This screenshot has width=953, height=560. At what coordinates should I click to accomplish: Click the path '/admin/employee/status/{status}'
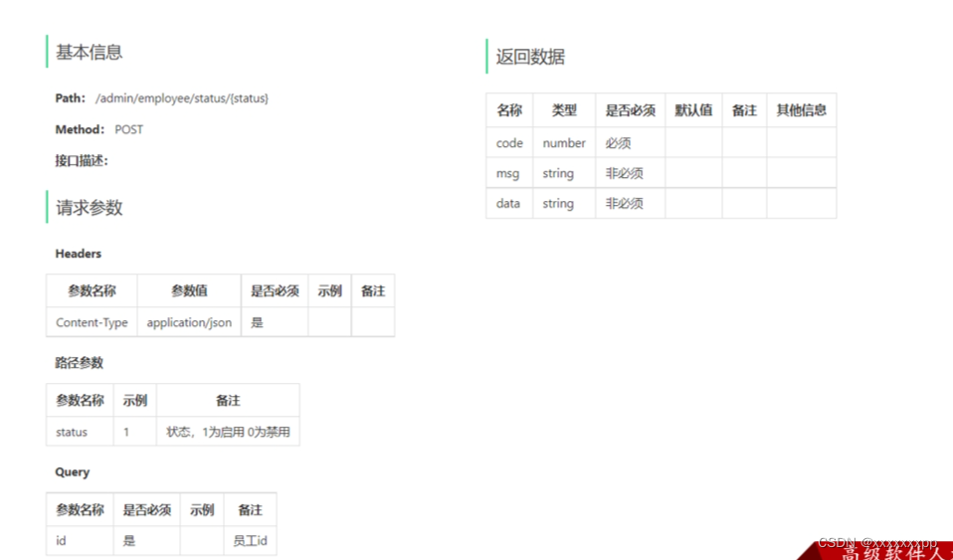[x=182, y=97]
